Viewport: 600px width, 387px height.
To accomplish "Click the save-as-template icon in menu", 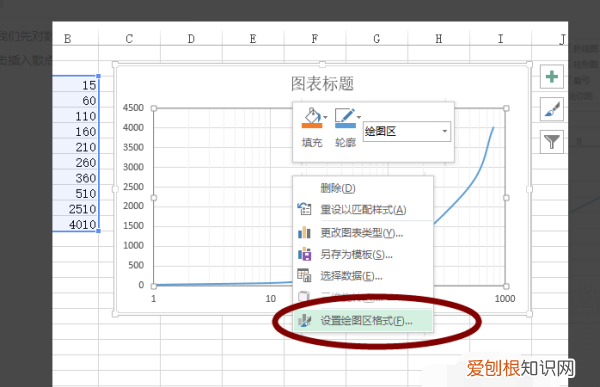I will [x=304, y=254].
